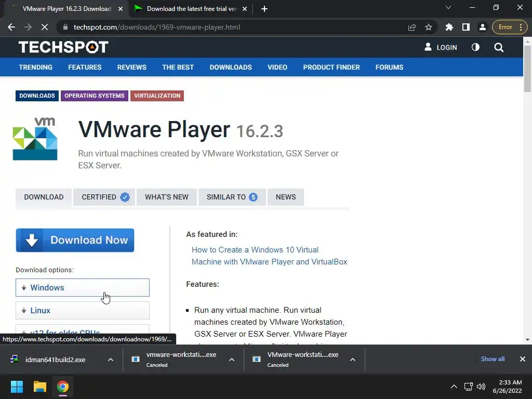The height and width of the screenshot is (399, 532).
Task: Open the REVIEWS nav menu
Action: coord(132,67)
